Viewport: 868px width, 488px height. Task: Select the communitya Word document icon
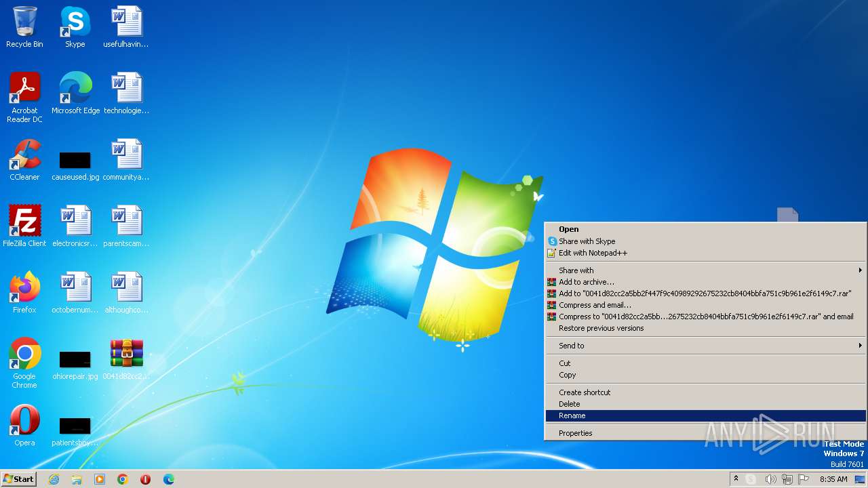[126, 160]
